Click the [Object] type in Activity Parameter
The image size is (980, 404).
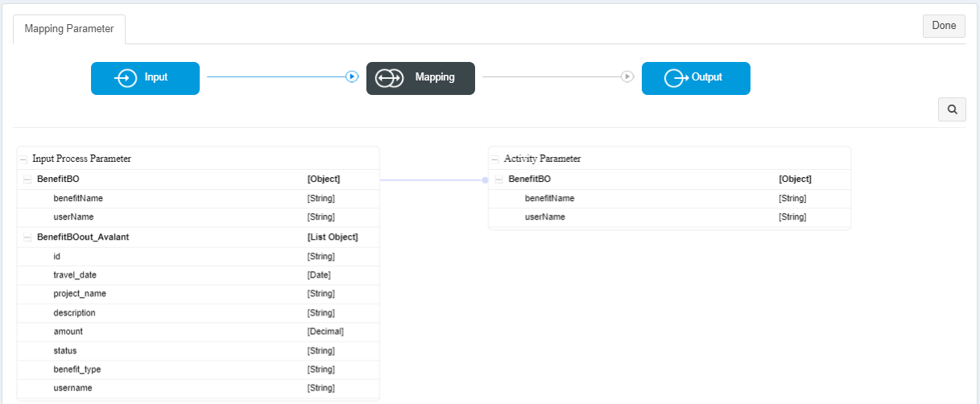tap(795, 179)
